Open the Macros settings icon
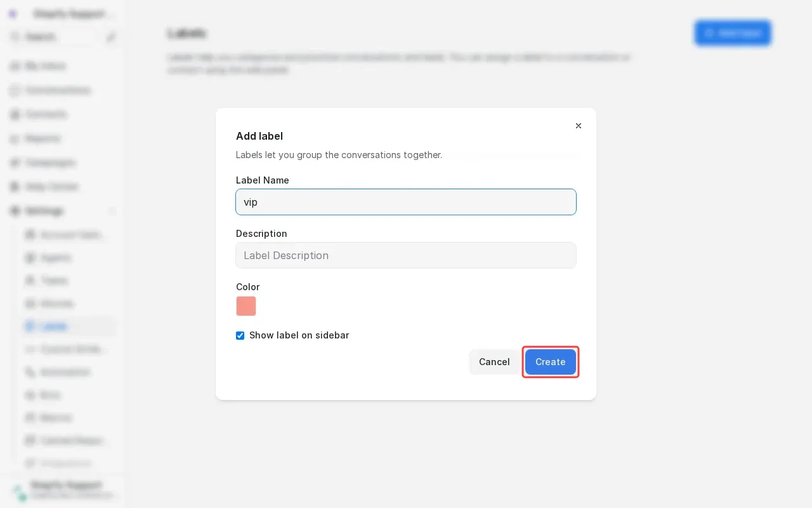The image size is (812, 508). pyautogui.click(x=30, y=418)
